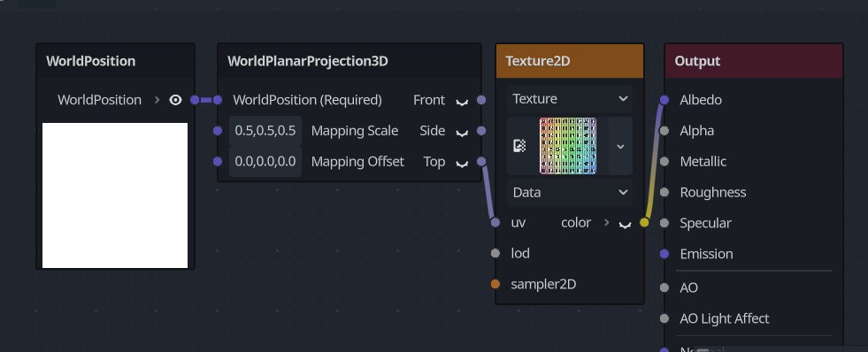Expand the color output chevron
The width and height of the screenshot is (868, 352).
click(625, 224)
